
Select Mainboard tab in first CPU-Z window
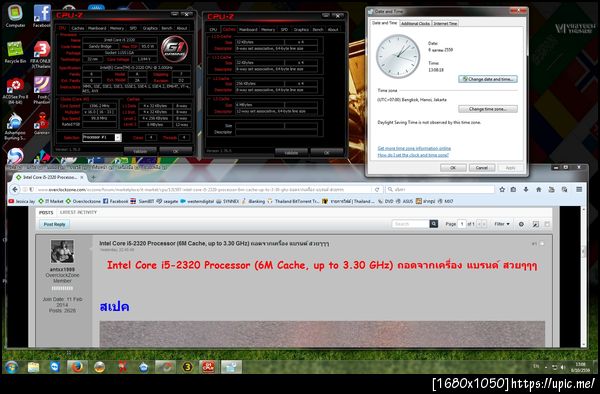(x=97, y=28)
